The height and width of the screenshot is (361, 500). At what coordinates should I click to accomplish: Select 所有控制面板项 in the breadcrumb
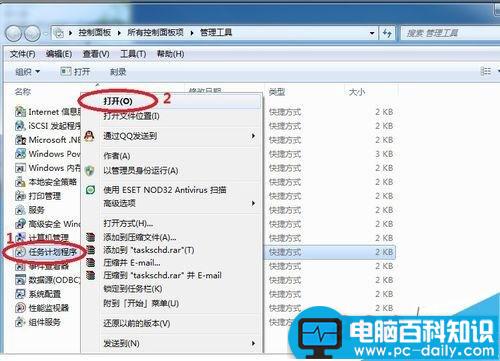tap(155, 32)
